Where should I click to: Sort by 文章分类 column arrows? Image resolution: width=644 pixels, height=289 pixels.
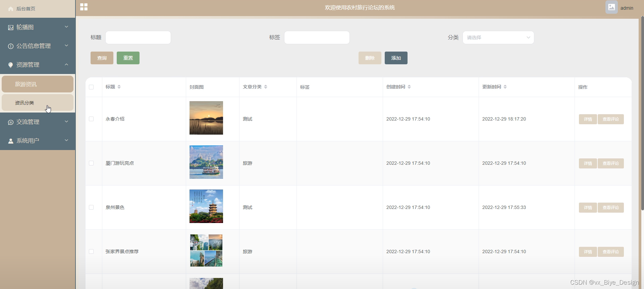(x=266, y=87)
